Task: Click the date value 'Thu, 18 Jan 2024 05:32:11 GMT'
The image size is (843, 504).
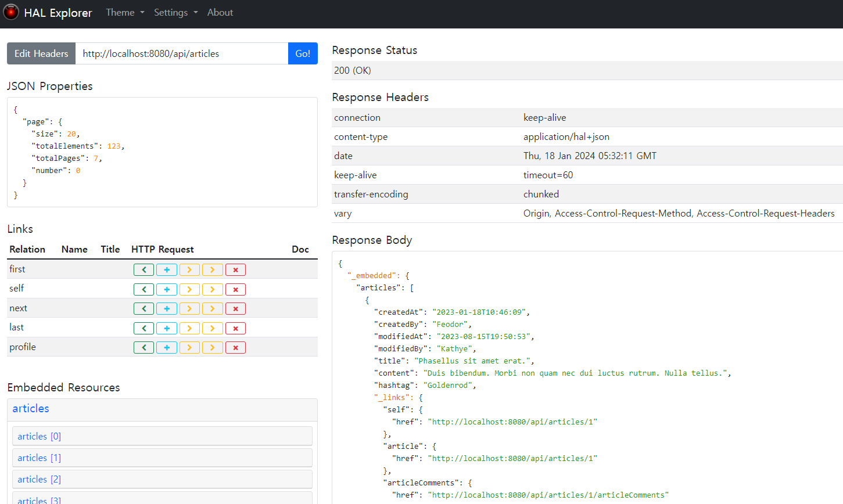Action: click(x=590, y=156)
